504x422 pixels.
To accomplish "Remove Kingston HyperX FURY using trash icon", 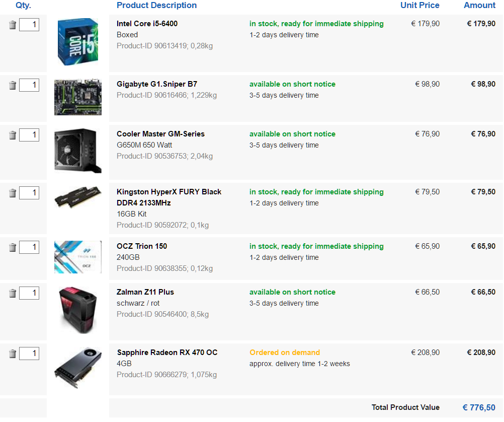I will click(13, 193).
